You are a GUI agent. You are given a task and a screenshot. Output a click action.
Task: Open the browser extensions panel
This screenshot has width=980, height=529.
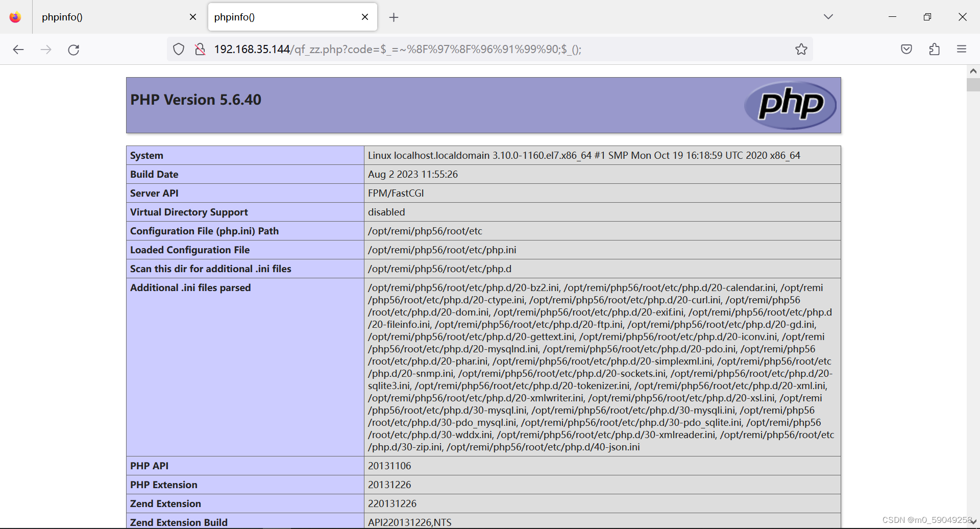coord(935,49)
